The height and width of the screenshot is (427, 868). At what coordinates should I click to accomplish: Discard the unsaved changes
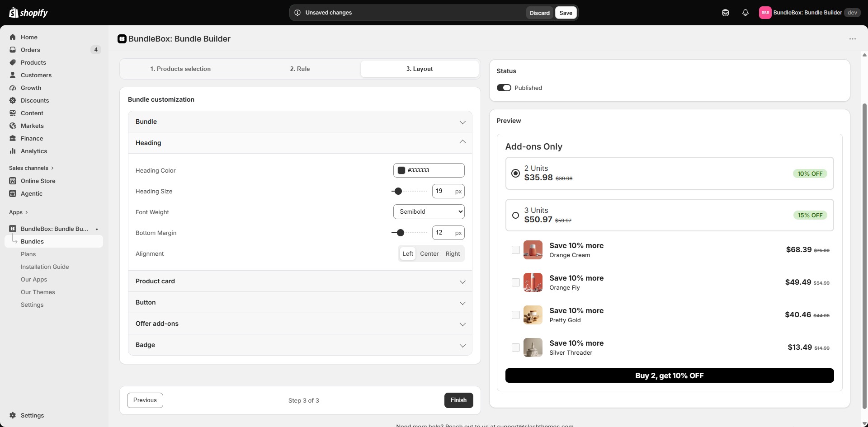(x=539, y=13)
